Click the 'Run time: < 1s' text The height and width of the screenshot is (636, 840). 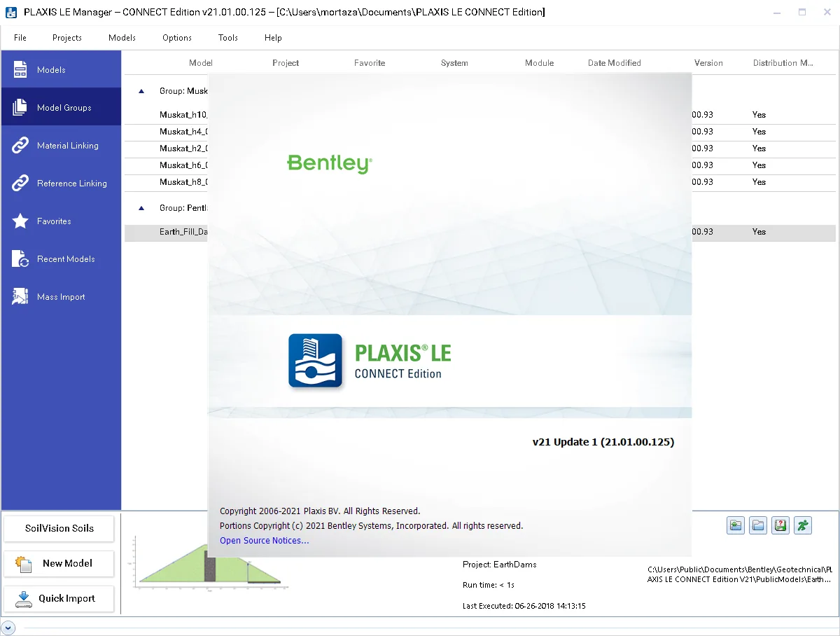point(489,585)
